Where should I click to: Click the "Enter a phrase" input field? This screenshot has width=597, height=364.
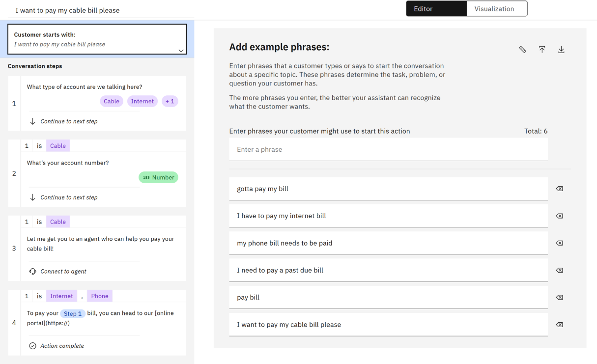tap(388, 149)
